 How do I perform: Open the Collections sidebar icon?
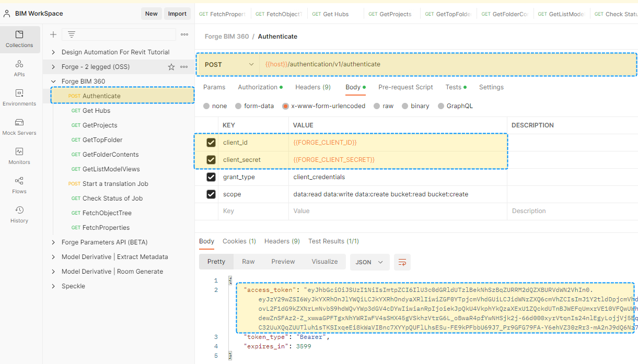click(x=19, y=39)
